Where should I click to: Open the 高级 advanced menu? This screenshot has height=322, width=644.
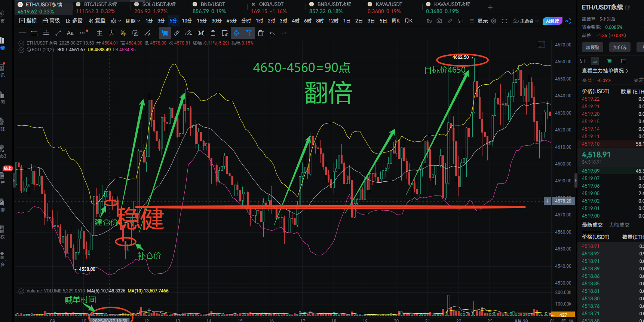pos(51,21)
